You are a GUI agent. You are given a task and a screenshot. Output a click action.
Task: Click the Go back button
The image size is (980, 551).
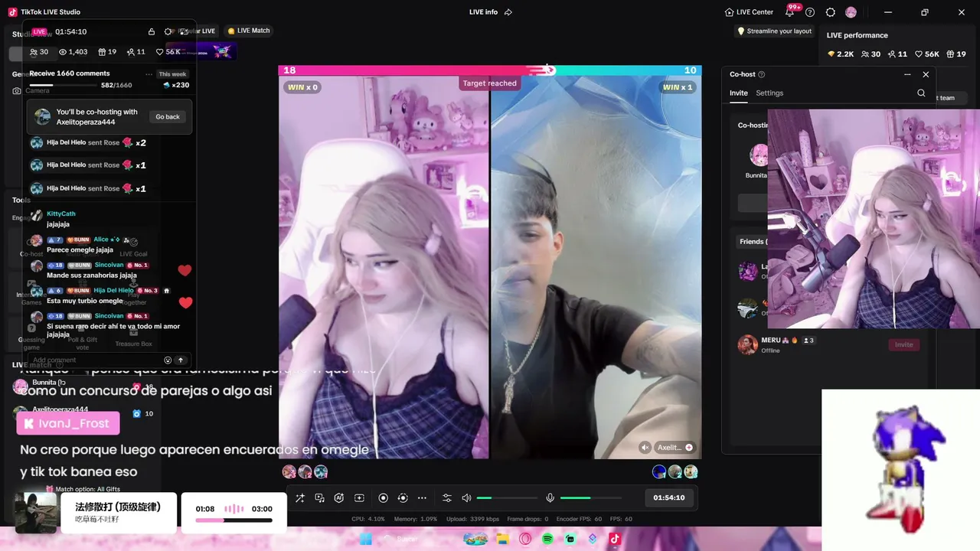pos(168,117)
